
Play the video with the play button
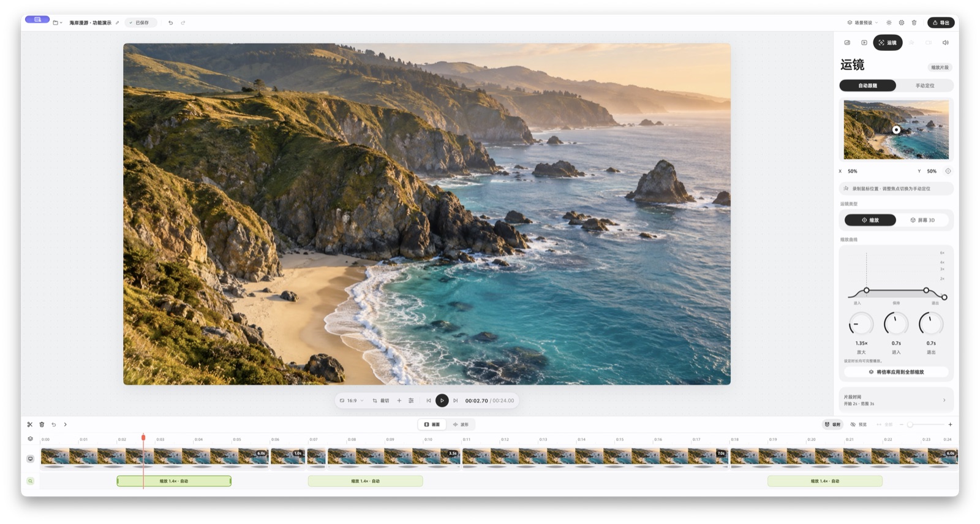[x=442, y=400]
